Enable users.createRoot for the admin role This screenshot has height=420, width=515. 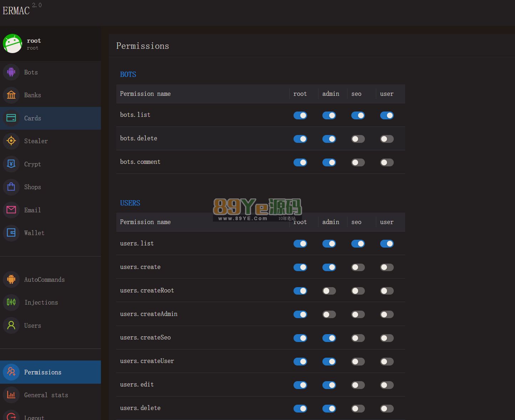pyautogui.click(x=329, y=291)
